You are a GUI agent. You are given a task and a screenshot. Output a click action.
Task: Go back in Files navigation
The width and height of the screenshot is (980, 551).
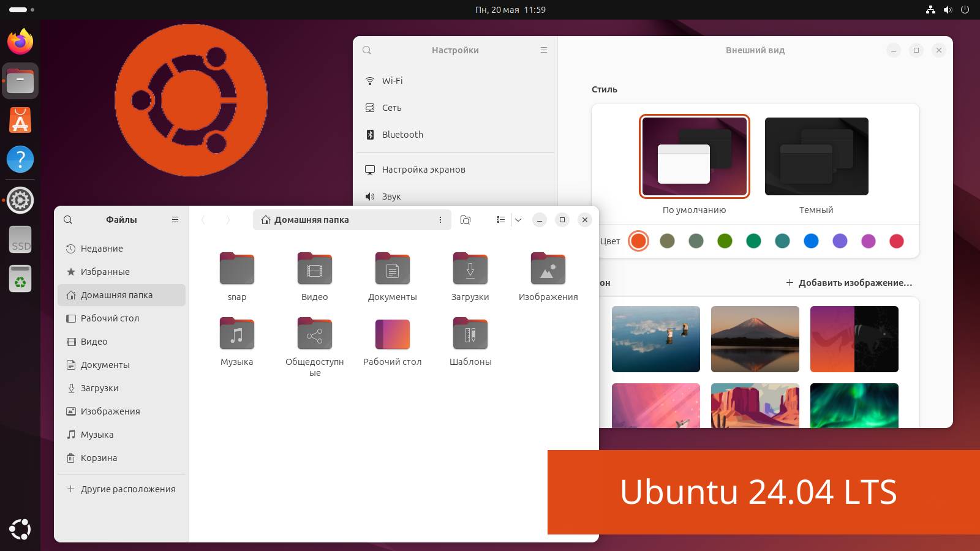pyautogui.click(x=203, y=220)
